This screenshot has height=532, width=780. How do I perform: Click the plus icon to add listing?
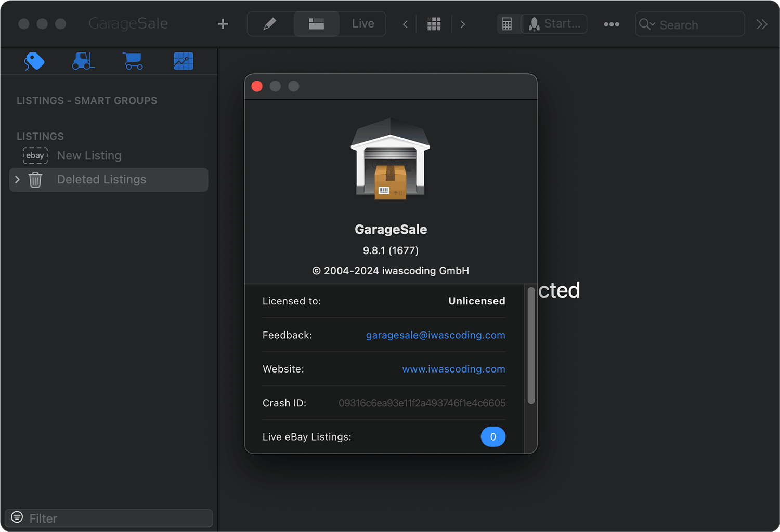click(x=223, y=24)
